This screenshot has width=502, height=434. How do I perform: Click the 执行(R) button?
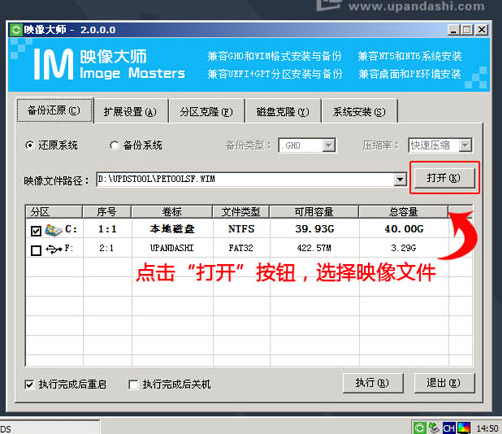[x=373, y=383]
